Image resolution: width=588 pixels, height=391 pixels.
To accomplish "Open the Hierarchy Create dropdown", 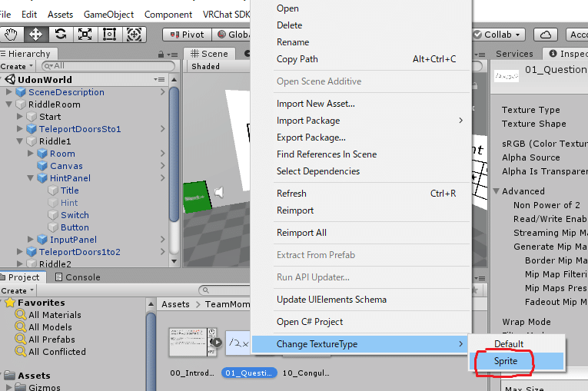I will 16,66.
